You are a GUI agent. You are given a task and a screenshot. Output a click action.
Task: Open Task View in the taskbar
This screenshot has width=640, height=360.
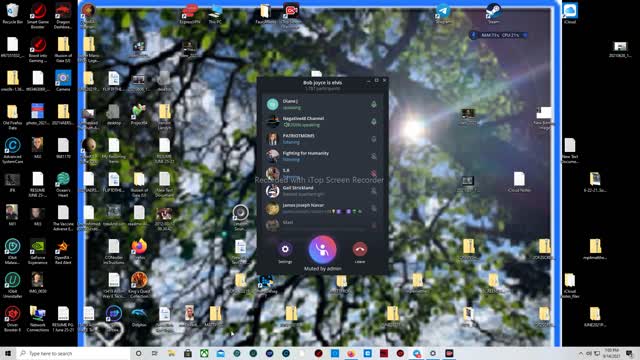pyautogui.click(x=155, y=353)
